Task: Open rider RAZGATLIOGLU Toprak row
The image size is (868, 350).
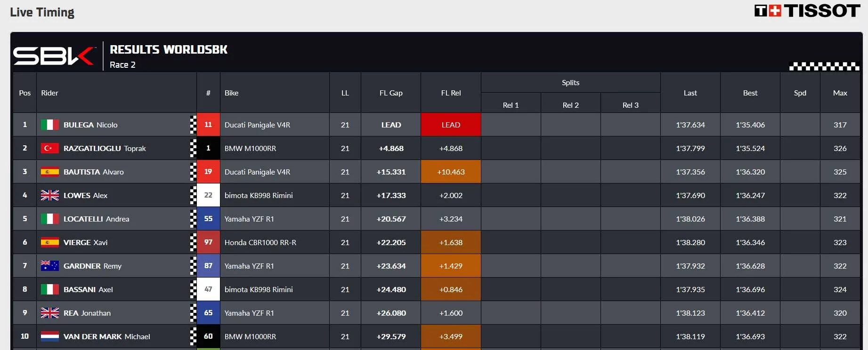Action: pos(105,148)
